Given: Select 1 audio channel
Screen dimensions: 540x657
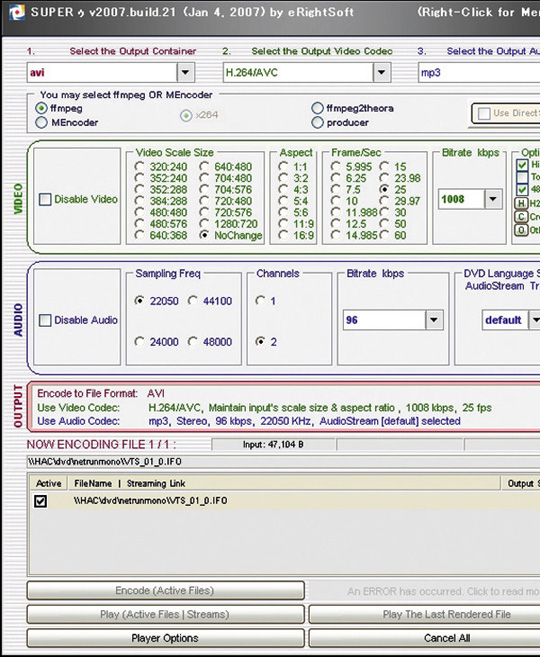Looking at the screenshot, I should (x=261, y=301).
